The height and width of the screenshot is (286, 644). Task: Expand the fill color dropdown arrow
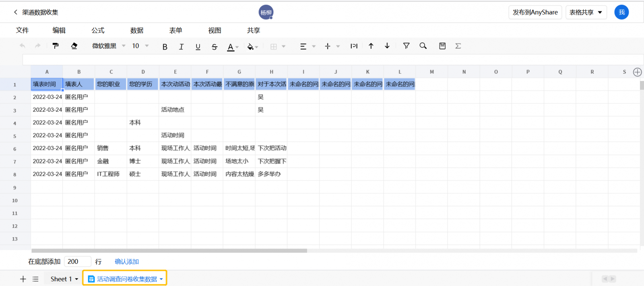coord(256,47)
